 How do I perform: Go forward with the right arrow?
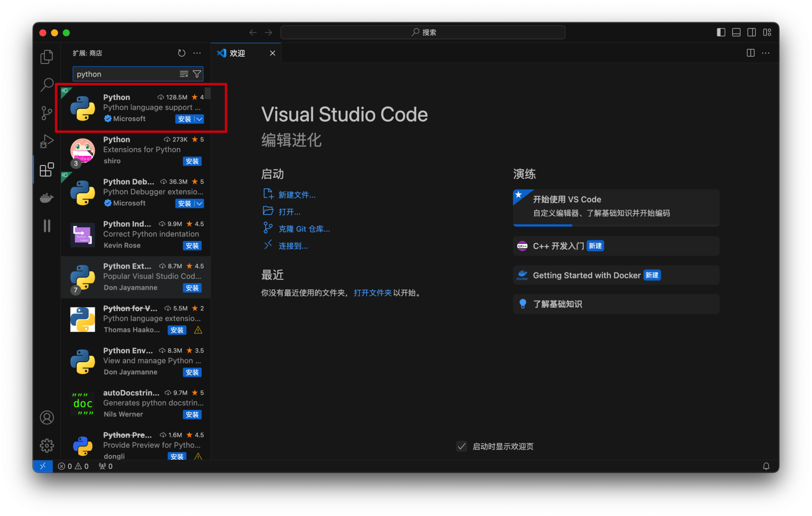tap(269, 33)
